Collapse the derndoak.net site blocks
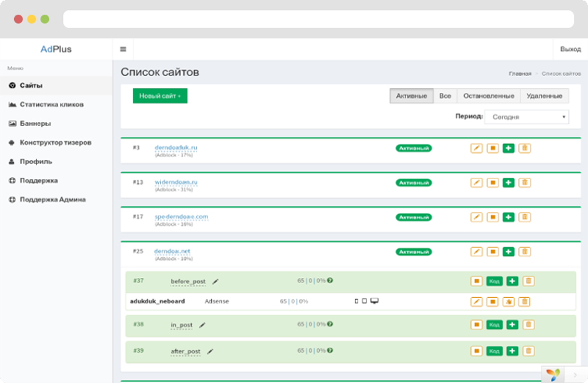Image resolution: width=588 pixels, height=383 pixels. coord(172,251)
